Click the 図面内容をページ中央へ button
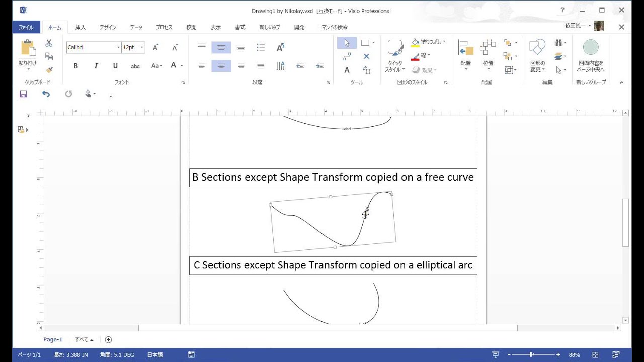644x362 pixels. [x=591, y=56]
